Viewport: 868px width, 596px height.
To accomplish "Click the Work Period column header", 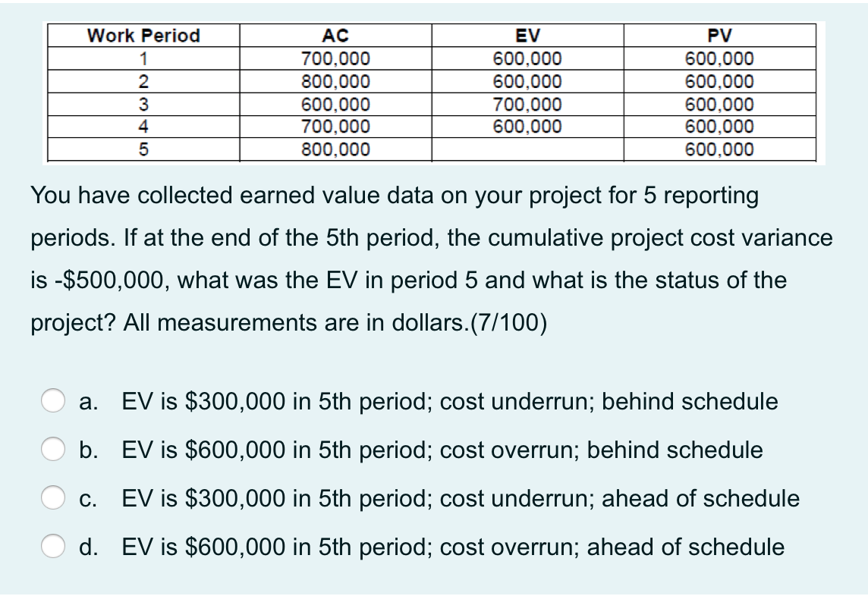I will [x=143, y=35].
